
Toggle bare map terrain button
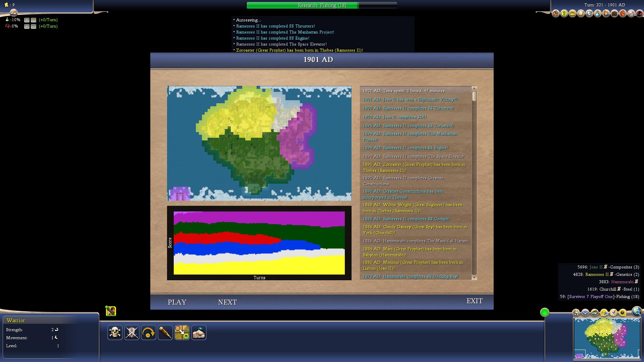tap(595, 313)
